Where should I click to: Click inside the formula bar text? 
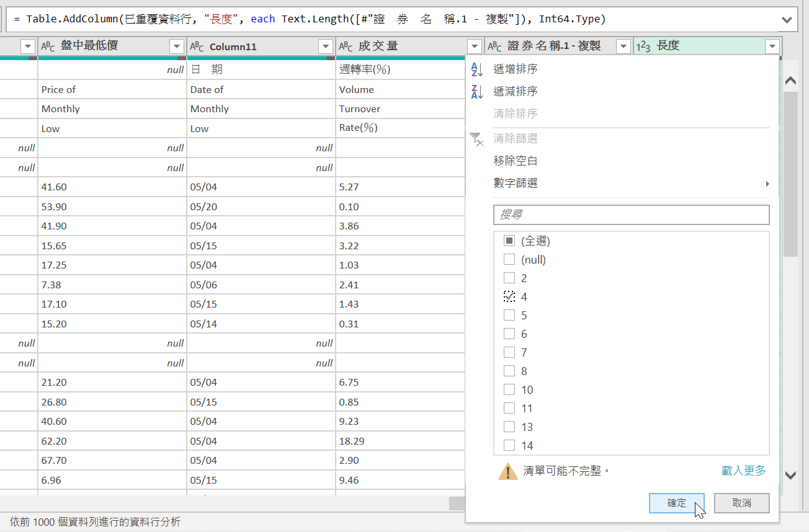tap(310, 19)
